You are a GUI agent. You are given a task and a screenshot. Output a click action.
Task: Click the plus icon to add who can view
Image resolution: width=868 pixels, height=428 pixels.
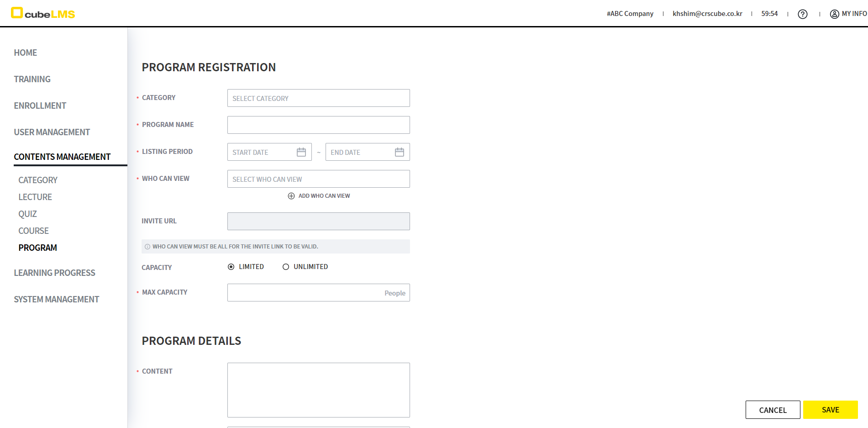pos(291,196)
